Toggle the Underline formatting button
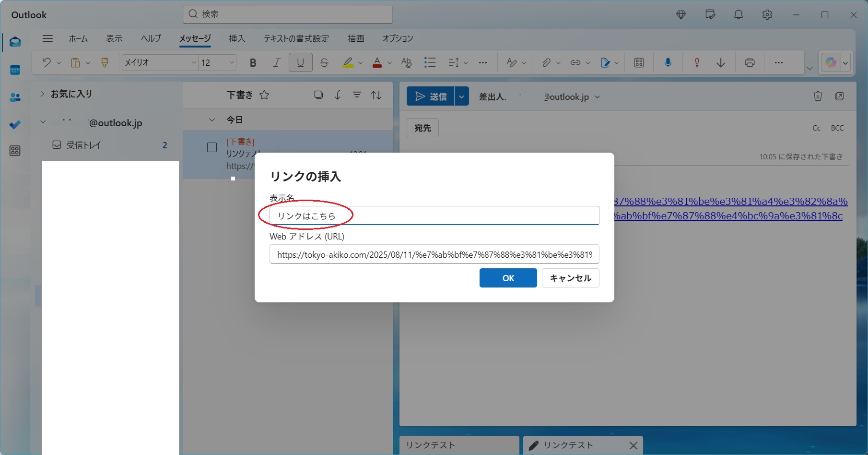868x455 pixels. pos(301,63)
